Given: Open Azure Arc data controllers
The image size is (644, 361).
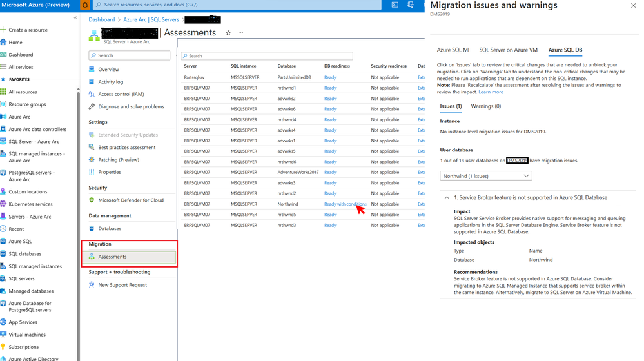Looking at the screenshot, I should [x=37, y=129].
